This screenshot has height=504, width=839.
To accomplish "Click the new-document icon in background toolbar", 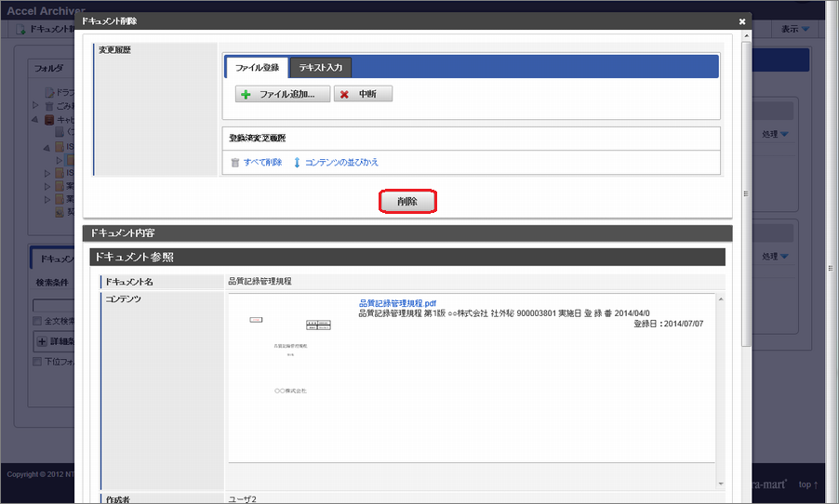I will click(20, 29).
